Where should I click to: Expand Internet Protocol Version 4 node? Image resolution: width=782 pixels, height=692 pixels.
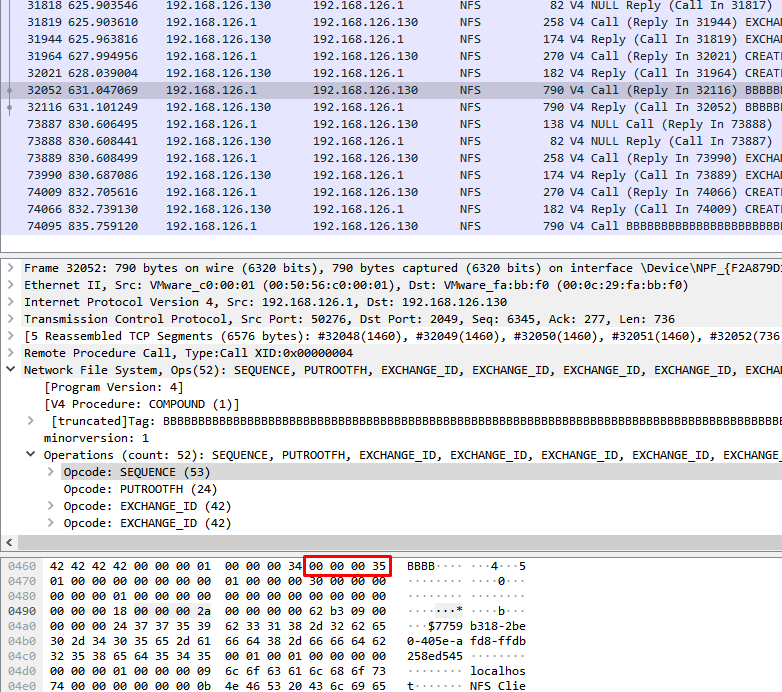(x=10, y=302)
